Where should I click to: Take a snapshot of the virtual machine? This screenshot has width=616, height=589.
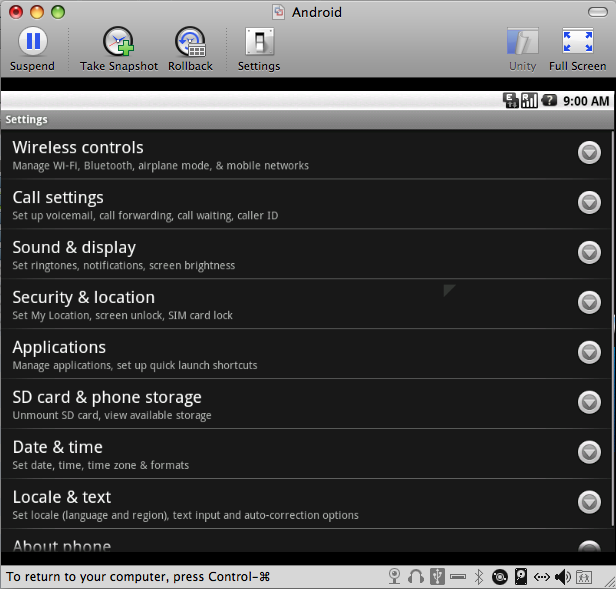pyautogui.click(x=119, y=42)
